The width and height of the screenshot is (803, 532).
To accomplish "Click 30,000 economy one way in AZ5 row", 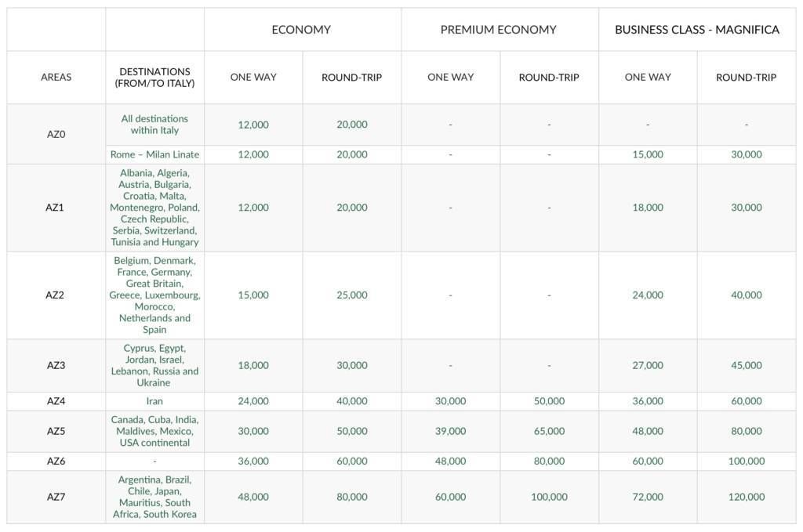I will [253, 431].
